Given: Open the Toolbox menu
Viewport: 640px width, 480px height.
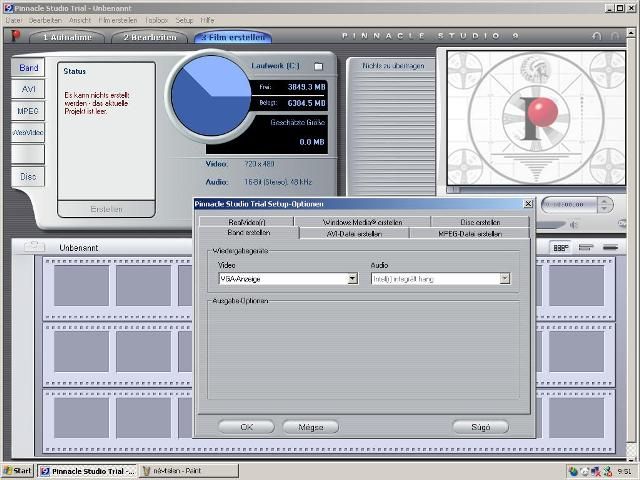Looking at the screenshot, I should point(156,20).
